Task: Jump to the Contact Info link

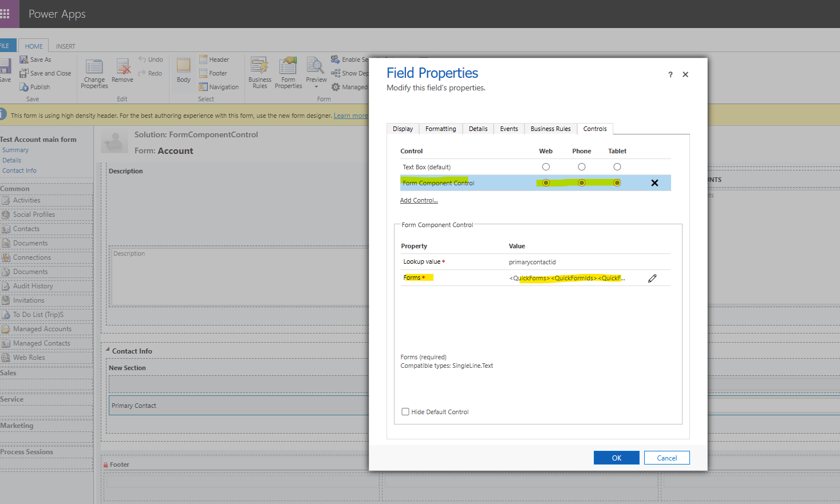Action: [19, 170]
